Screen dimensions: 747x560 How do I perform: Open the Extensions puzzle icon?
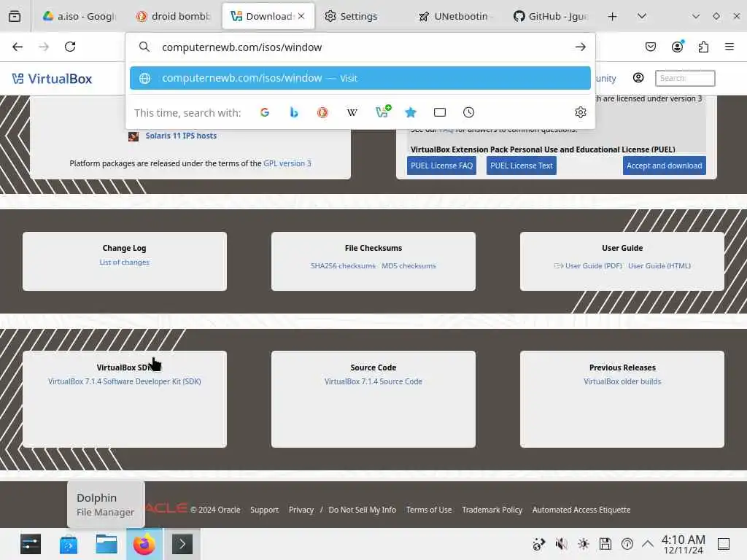click(703, 47)
